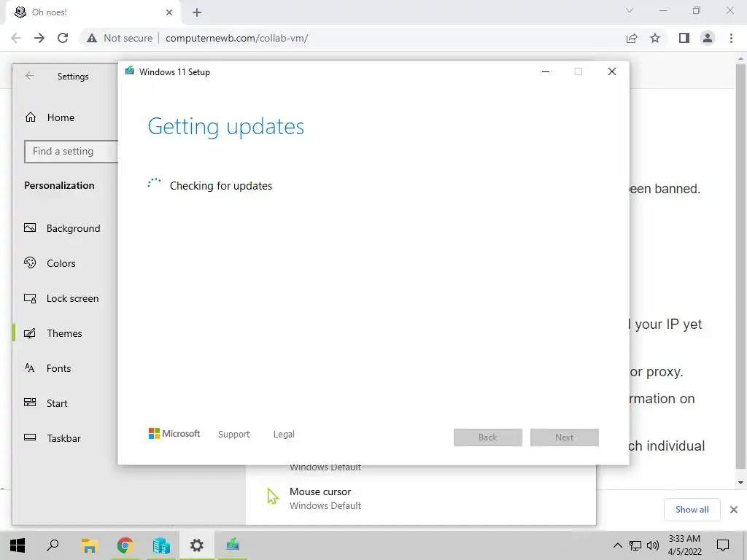
Task: Click the Find a setting search box
Action: click(71, 152)
